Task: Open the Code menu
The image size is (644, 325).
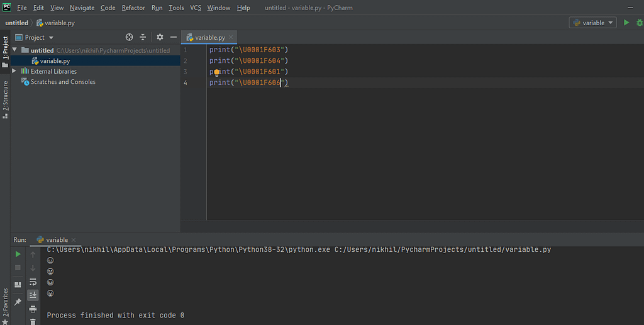Action: click(x=108, y=8)
